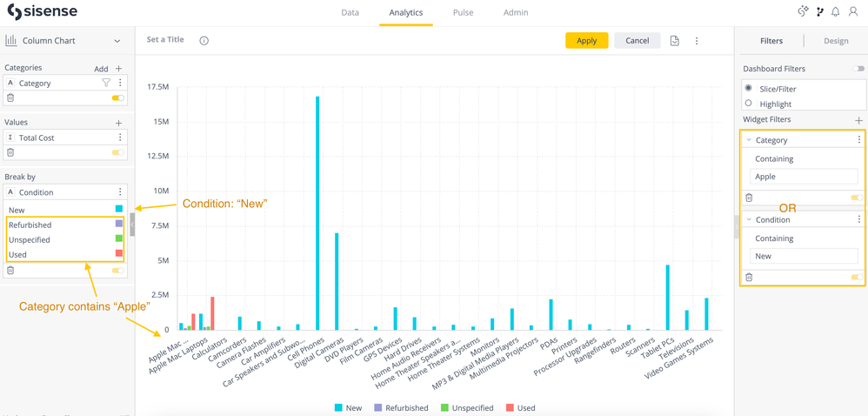Toggle the Dashboard Filters switch
The image size is (868, 416).
click(x=858, y=69)
